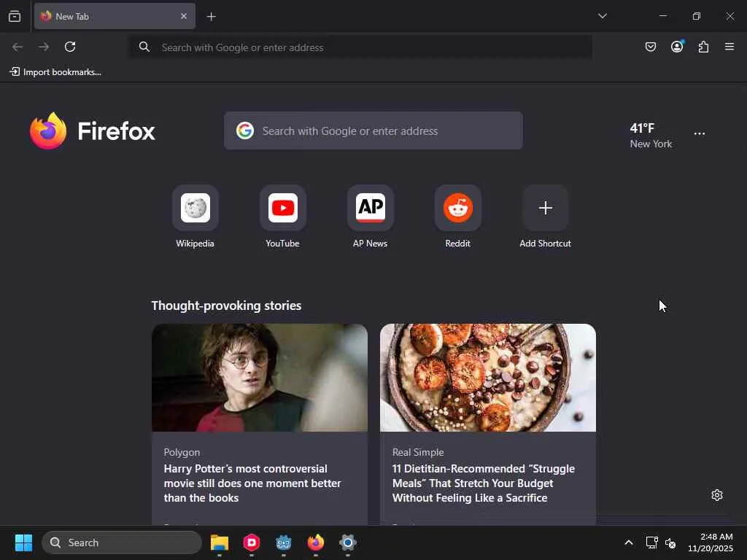Open the struggle meals story image
747x560 pixels.
tap(488, 378)
